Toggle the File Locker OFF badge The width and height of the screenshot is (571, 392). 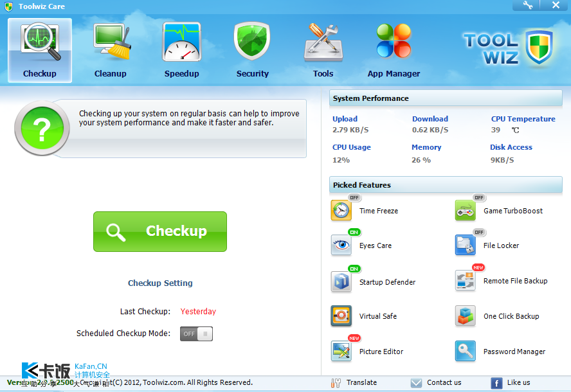479,232
